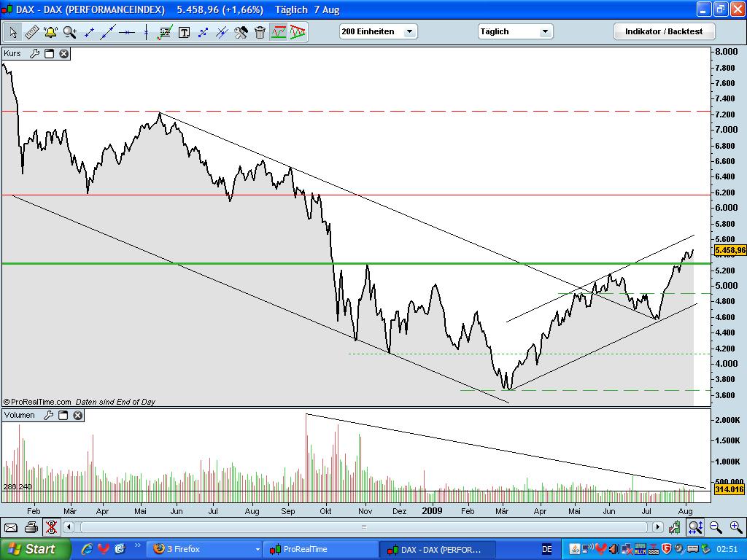
Task: Maximize the Kurs chart panel
Action: pos(49,53)
